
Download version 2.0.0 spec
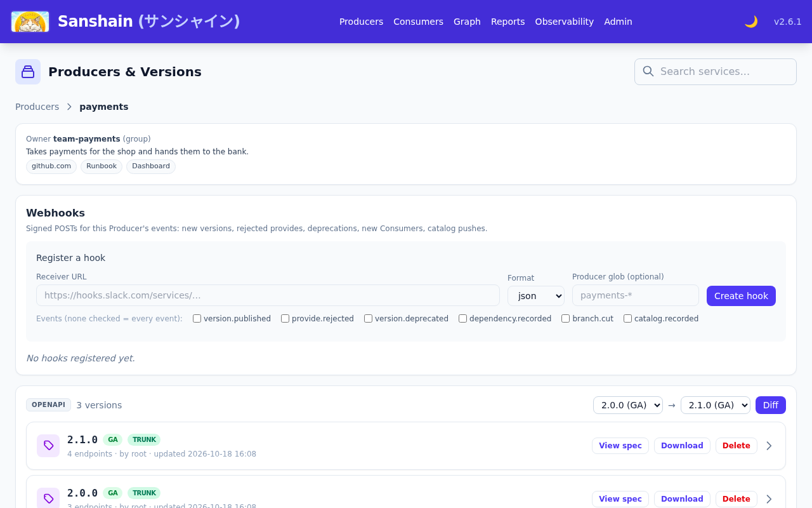point(682,499)
